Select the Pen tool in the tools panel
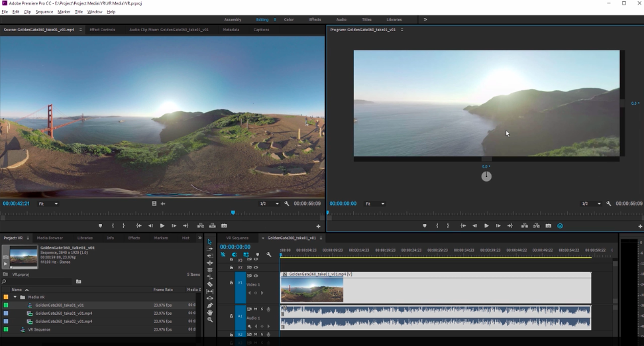644x346 pixels. (x=210, y=306)
